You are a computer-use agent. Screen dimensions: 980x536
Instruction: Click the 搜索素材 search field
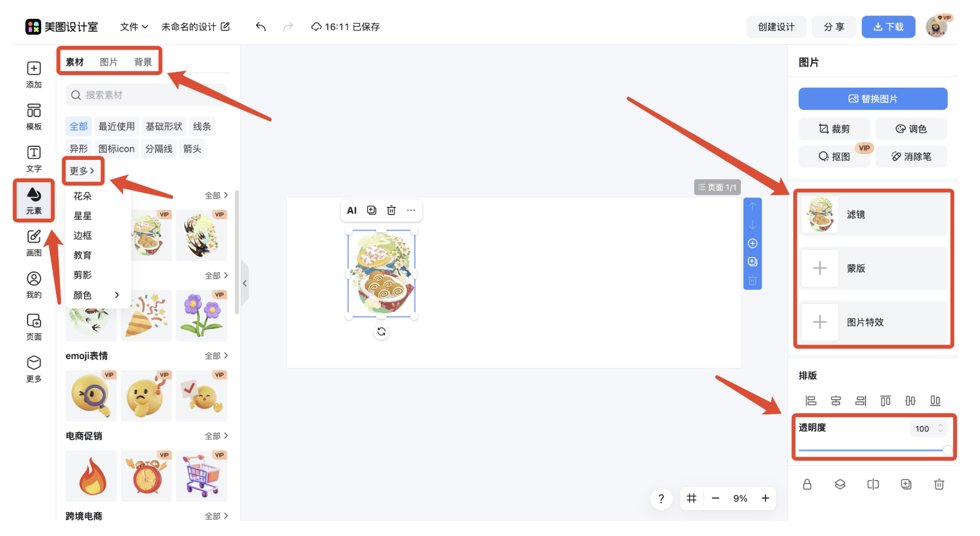click(x=147, y=95)
